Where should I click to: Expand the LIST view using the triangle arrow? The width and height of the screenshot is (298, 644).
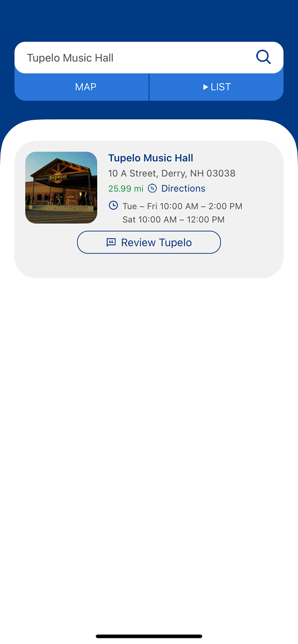pyautogui.click(x=206, y=87)
